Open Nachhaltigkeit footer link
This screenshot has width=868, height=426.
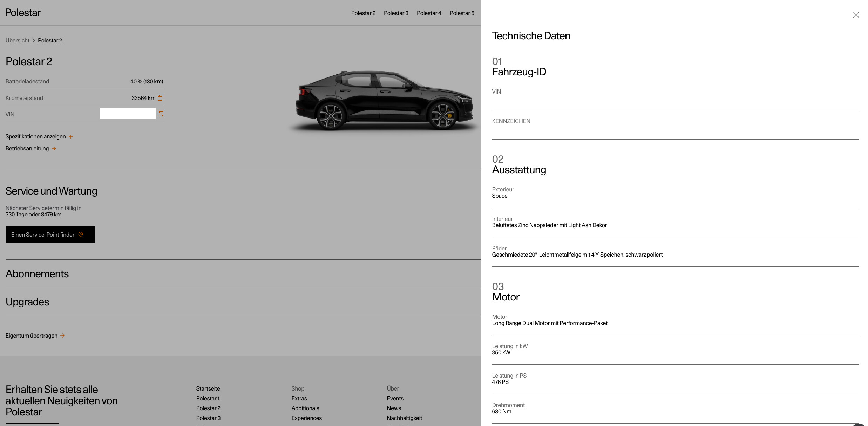(x=404, y=418)
